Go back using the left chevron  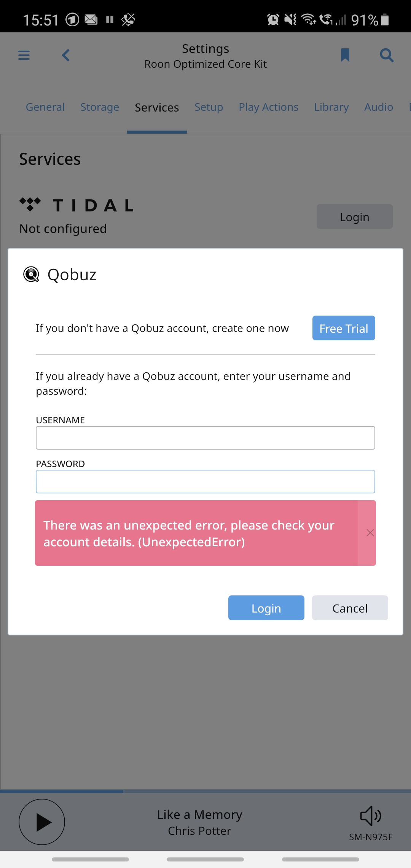[66, 55]
